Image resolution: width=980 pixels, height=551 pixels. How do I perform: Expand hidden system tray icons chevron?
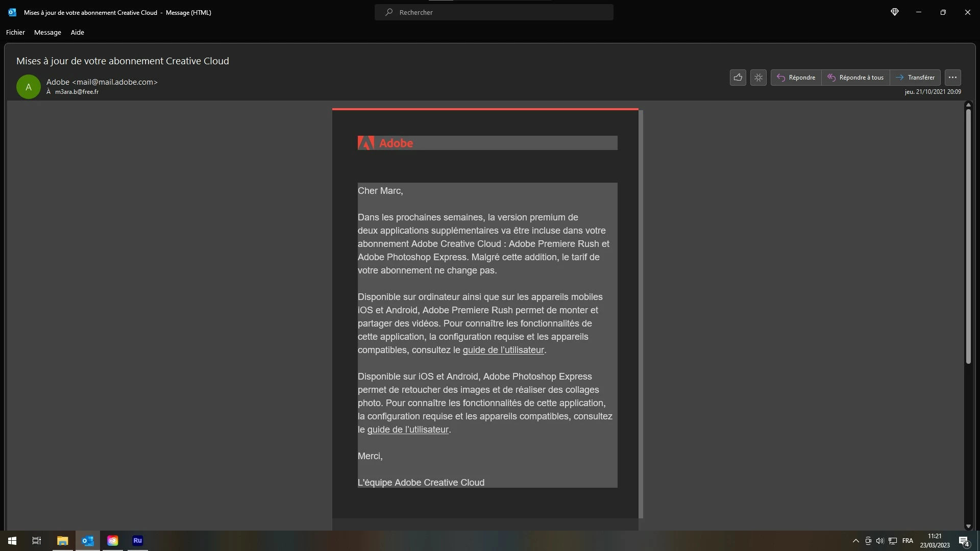coord(855,541)
